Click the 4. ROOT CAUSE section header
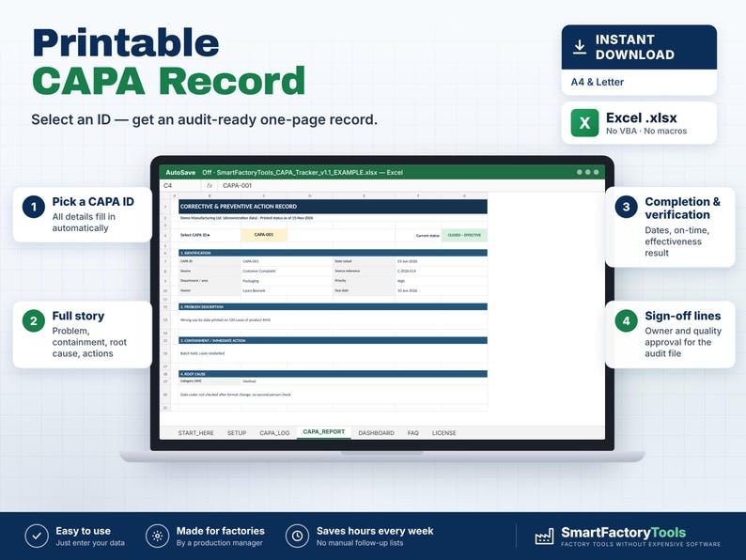Viewport: 746px width, 560px height. (x=333, y=374)
